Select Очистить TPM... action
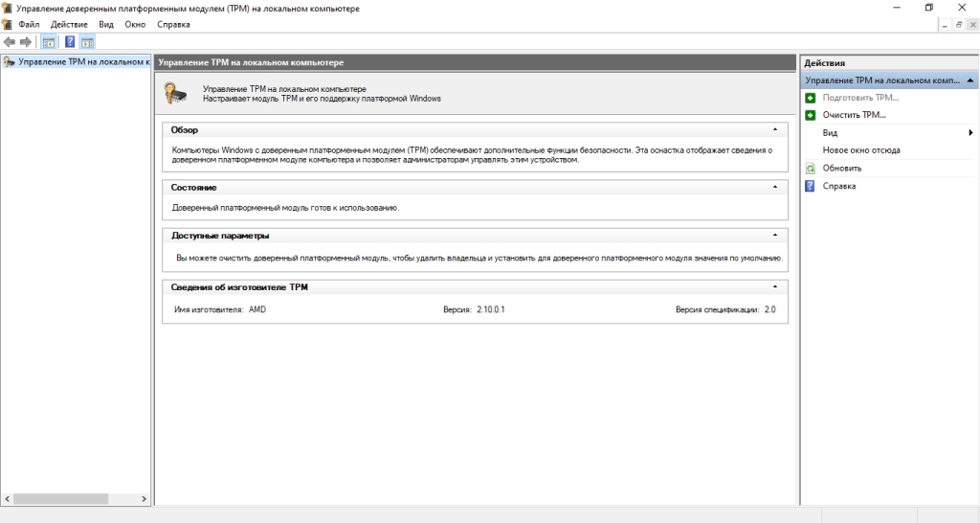 [854, 115]
